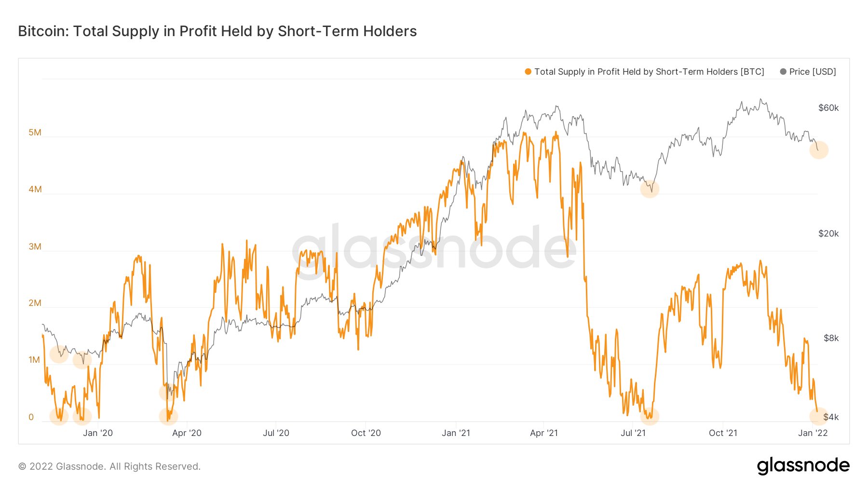The width and height of the screenshot is (868, 488).
Task: Click the Apr '20 x-axis label
Action: pyautogui.click(x=187, y=433)
